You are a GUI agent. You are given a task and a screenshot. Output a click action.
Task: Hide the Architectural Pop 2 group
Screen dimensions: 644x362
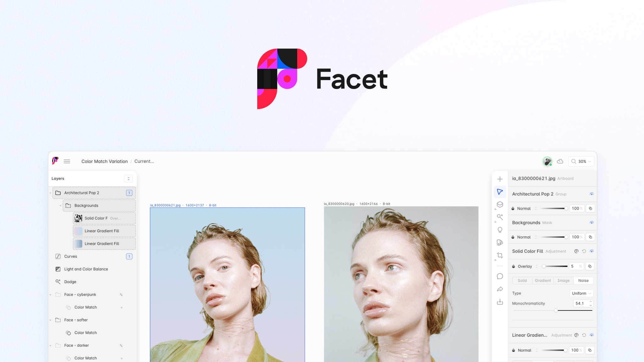(x=591, y=194)
